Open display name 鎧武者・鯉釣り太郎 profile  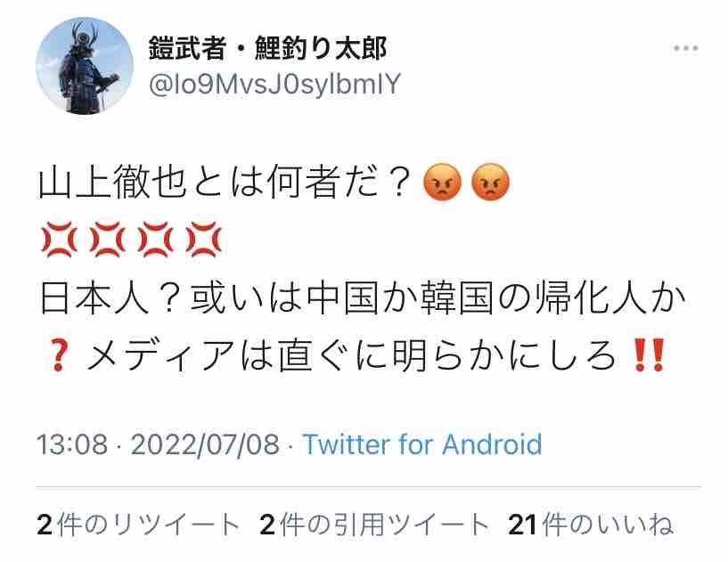(268, 48)
